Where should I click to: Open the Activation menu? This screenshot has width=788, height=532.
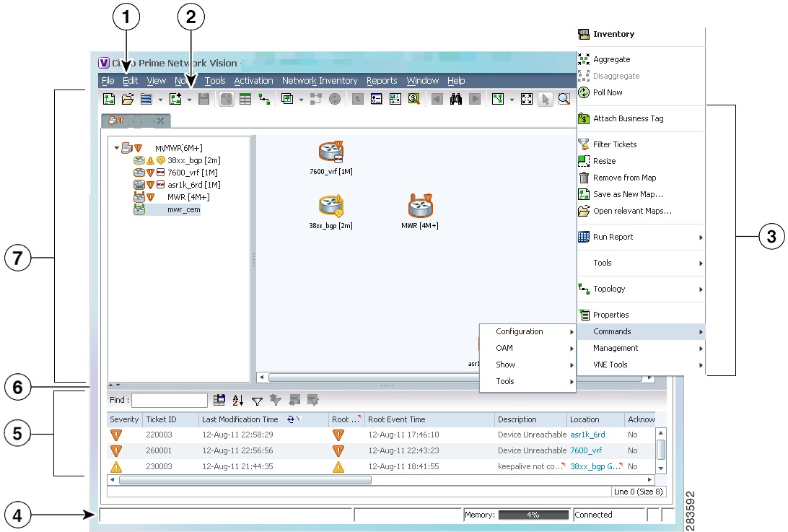253,80
